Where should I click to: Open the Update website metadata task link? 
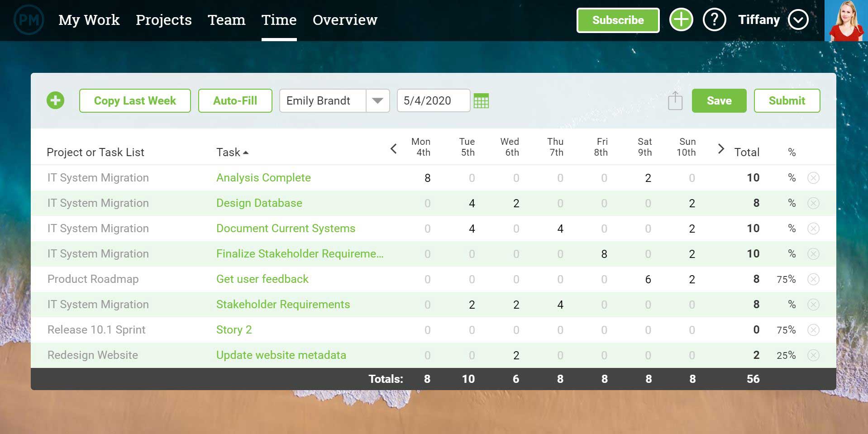[x=281, y=355]
